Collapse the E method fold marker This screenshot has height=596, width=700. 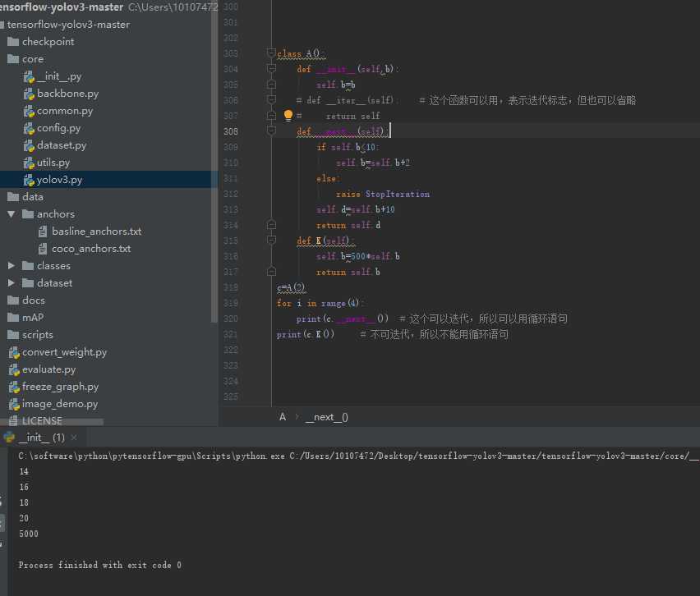pyautogui.click(x=271, y=240)
